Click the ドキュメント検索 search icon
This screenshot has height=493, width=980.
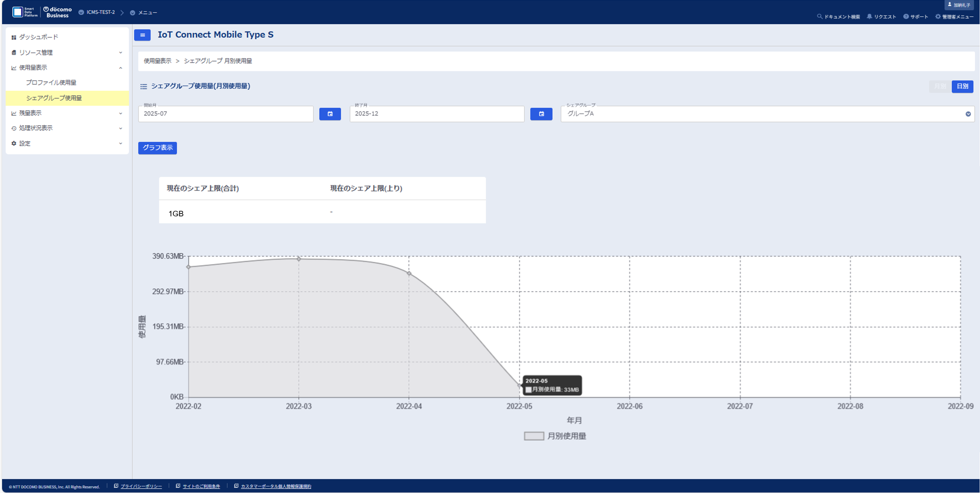point(819,16)
